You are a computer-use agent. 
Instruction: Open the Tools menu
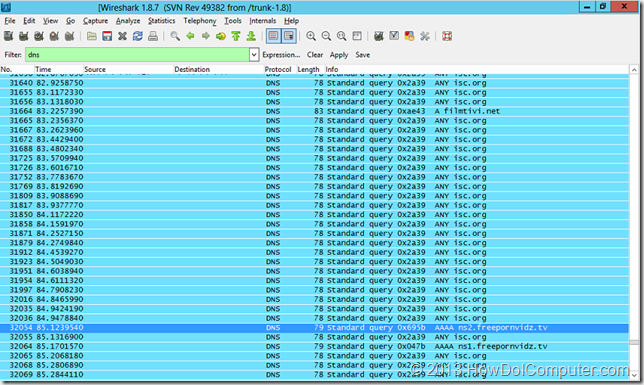[x=232, y=21]
